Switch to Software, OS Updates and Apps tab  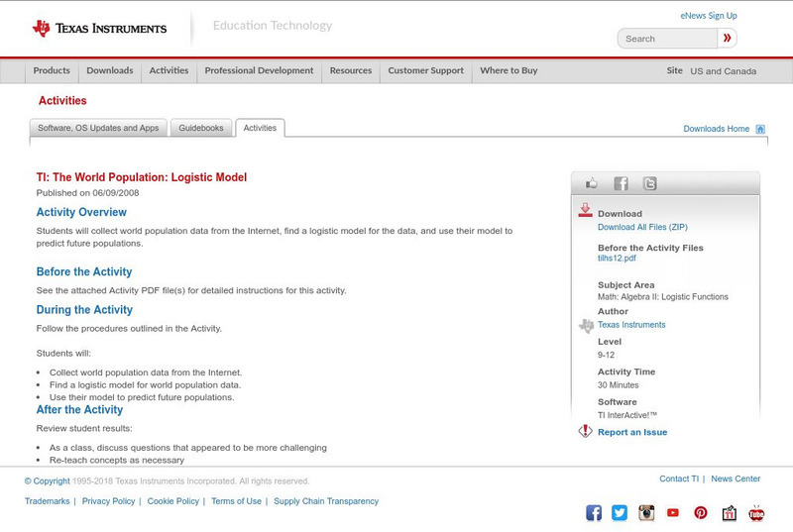98,128
